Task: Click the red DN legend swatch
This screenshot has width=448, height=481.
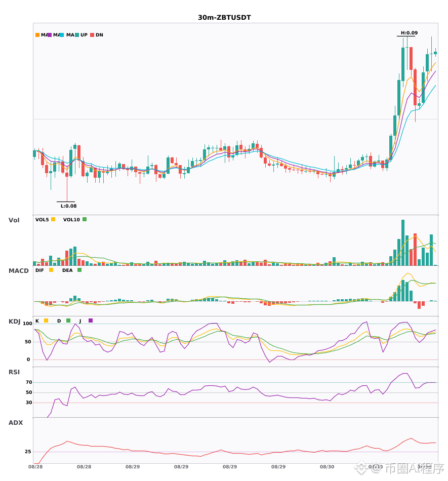Action: (x=92, y=35)
